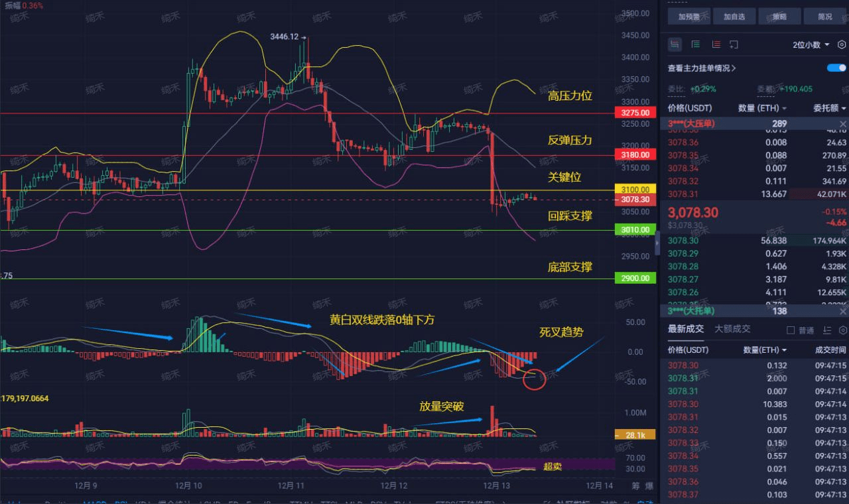Click the green 3010.00 support price label
This screenshot has width=849, height=504.
point(635,230)
